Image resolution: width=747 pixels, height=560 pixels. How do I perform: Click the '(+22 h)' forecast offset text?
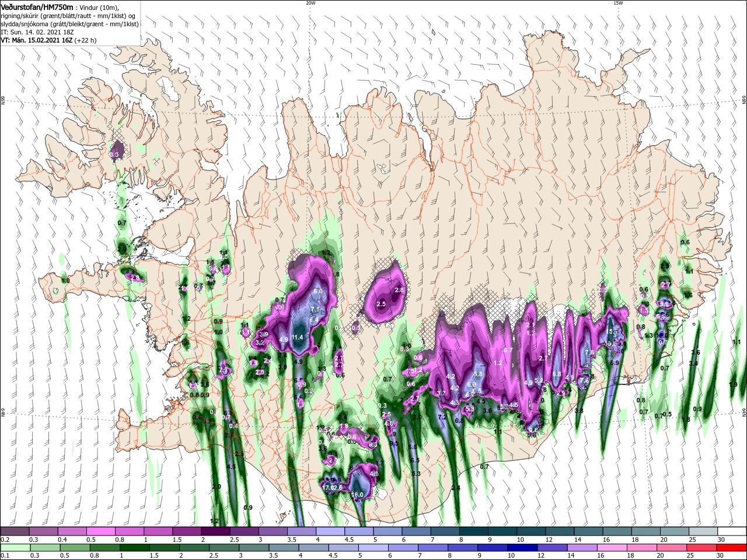coord(85,40)
